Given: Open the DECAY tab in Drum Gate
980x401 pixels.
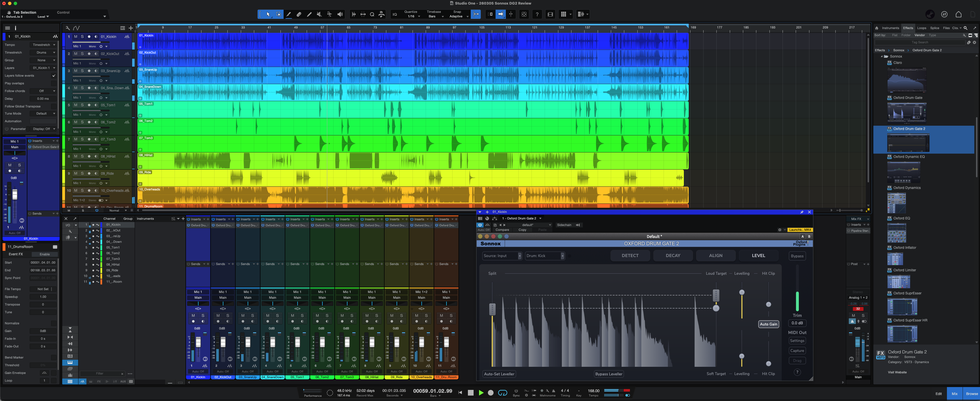Looking at the screenshot, I should [673, 256].
